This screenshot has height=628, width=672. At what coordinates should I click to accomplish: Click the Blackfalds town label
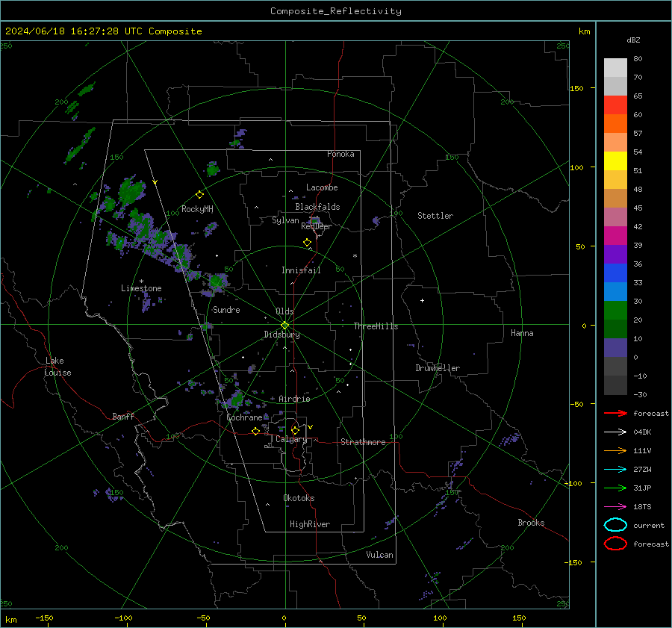[317, 207]
